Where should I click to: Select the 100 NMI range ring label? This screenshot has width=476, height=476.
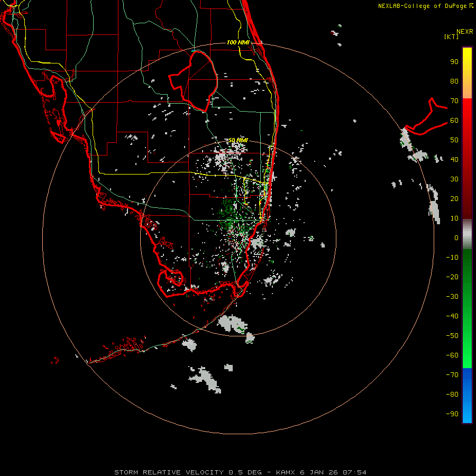click(238, 42)
